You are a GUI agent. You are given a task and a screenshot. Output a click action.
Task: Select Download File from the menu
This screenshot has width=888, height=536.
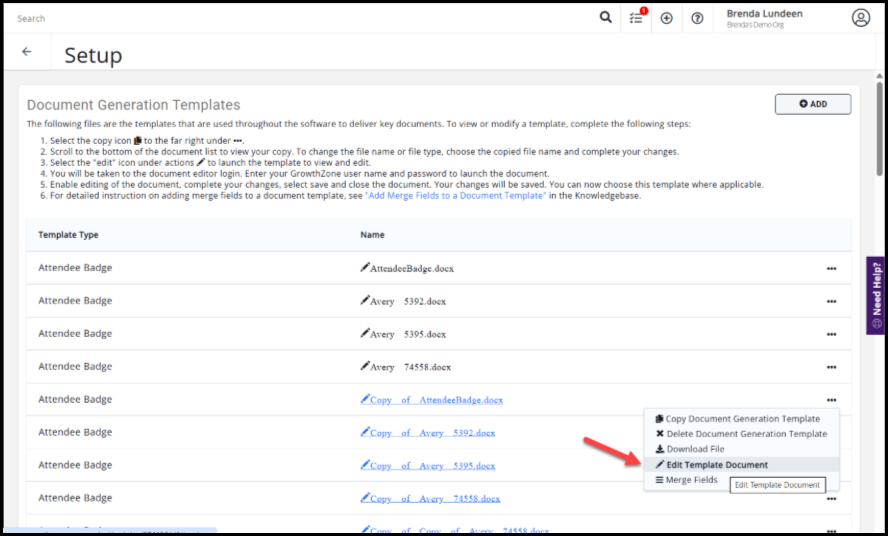[x=695, y=449]
